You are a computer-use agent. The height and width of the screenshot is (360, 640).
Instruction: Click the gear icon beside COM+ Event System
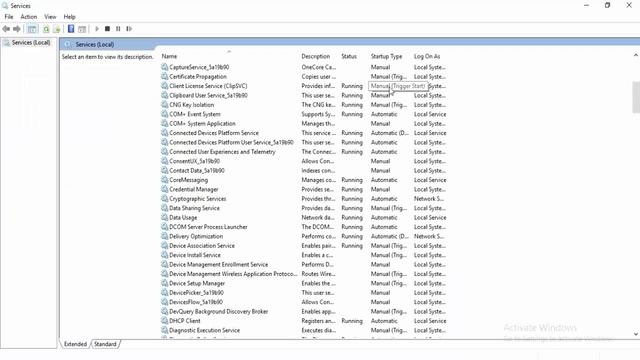164,113
